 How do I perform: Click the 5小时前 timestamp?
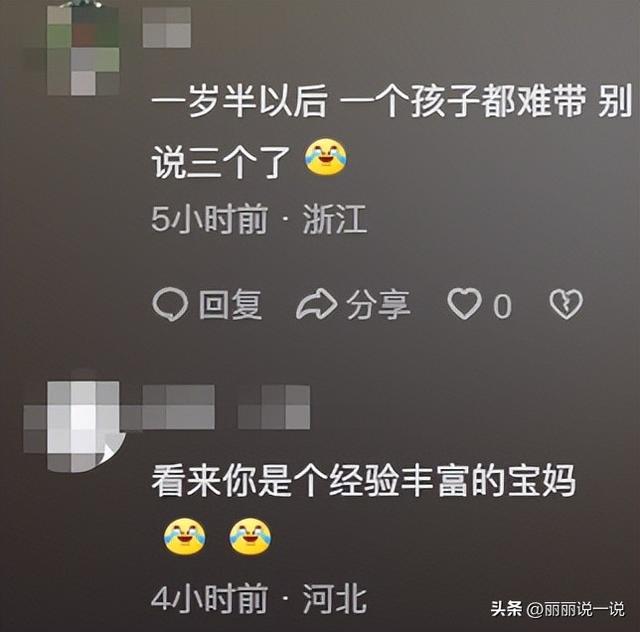coord(209,220)
